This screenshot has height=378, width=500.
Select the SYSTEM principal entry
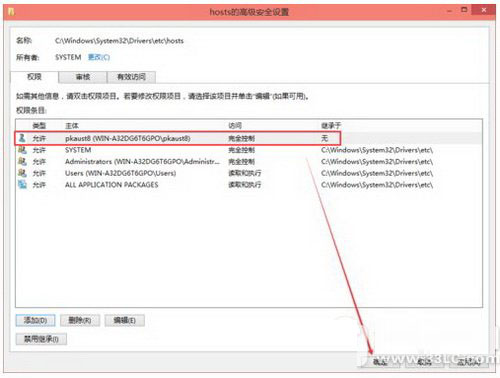click(x=249, y=150)
